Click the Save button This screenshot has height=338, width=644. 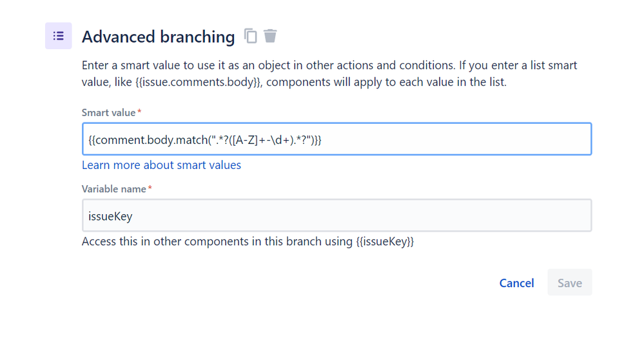click(x=570, y=283)
